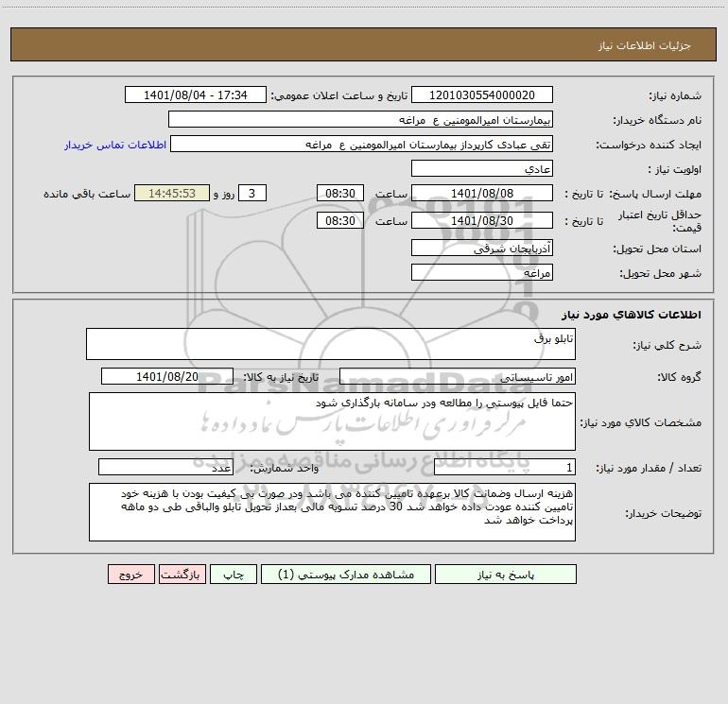The width and height of the screenshot is (728, 704).
Task: Click the بازگشت back button
Action: (x=182, y=574)
